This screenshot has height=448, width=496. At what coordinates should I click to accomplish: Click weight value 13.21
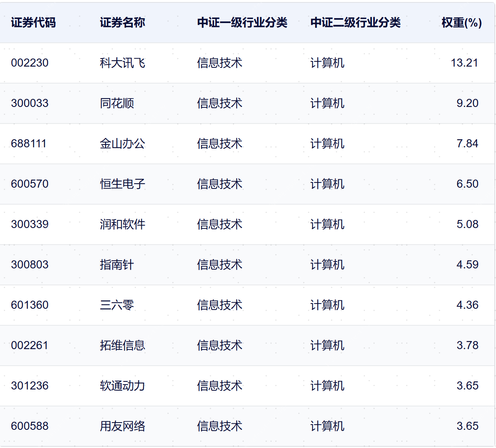point(464,63)
